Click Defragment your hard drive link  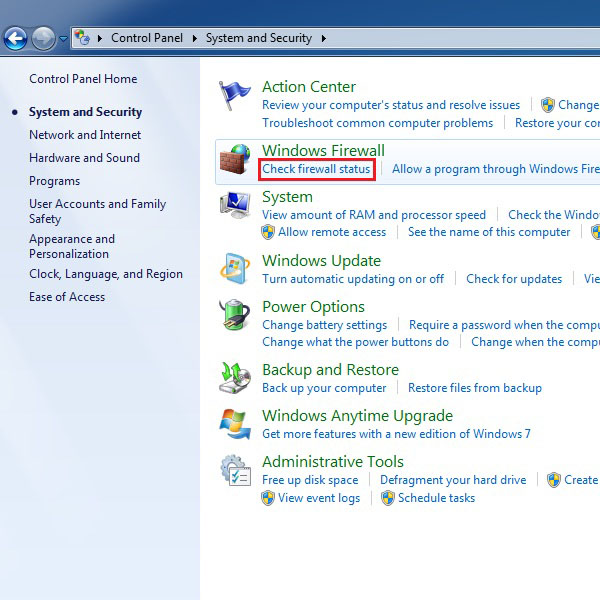(x=453, y=480)
